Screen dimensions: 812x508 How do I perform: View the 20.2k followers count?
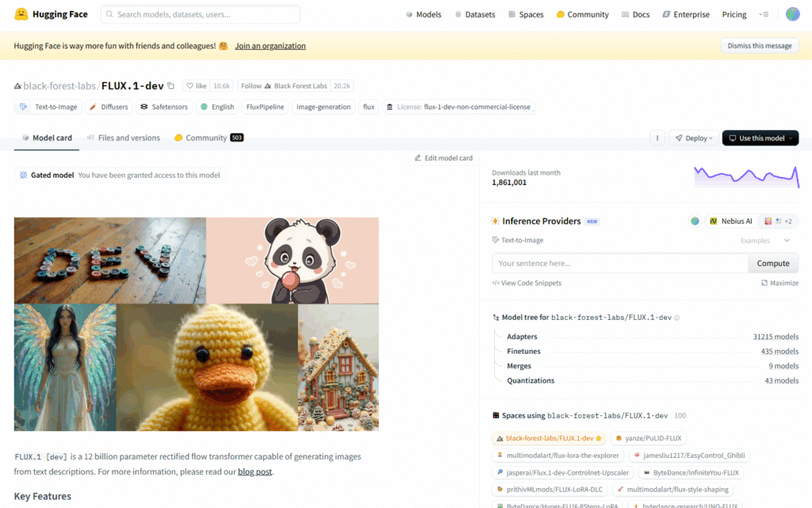click(342, 86)
